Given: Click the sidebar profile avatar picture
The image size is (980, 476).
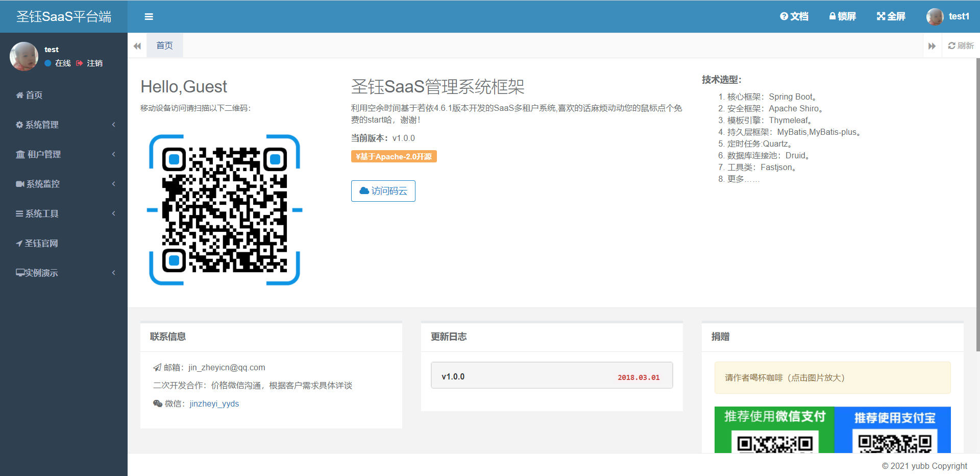Looking at the screenshot, I should tap(24, 56).
